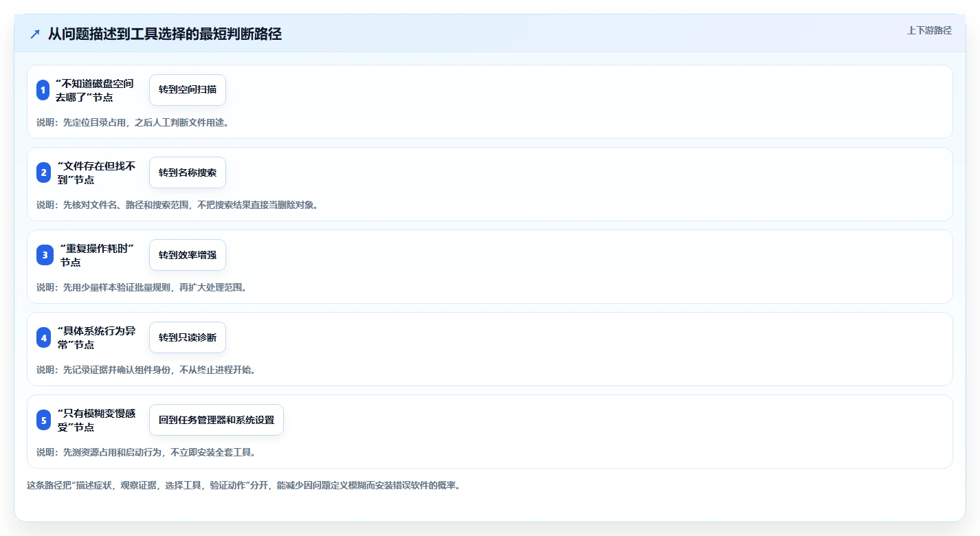Select the step 4 number badge
The width and height of the screenshot is (980, 536).
[43, 337]
